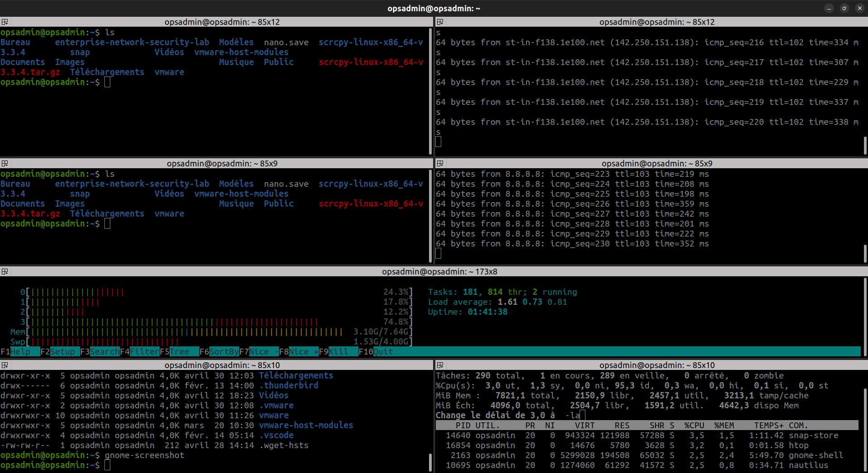Screen dimensions: 868x473
Task: Click the top-right ping pane title bar 85x12
Action: [651, 22]
